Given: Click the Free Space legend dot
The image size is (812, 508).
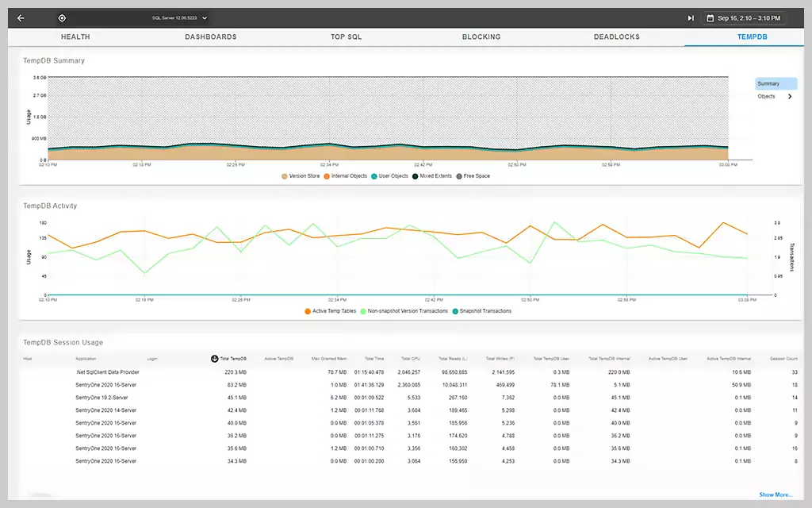Looking at the screenshot, I should (459, 176).
